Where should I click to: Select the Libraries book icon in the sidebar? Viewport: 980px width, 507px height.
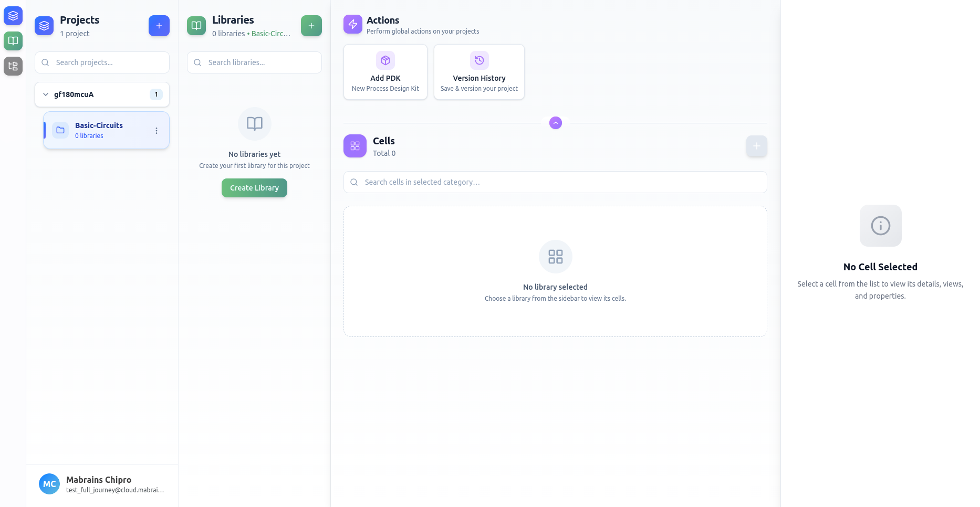13,41
